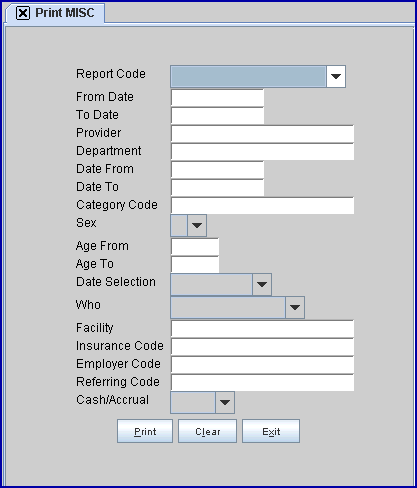Click the Exit button
The height and width of the screenshot is (488, 417).
pyautogui.click(x=271, y=431)
